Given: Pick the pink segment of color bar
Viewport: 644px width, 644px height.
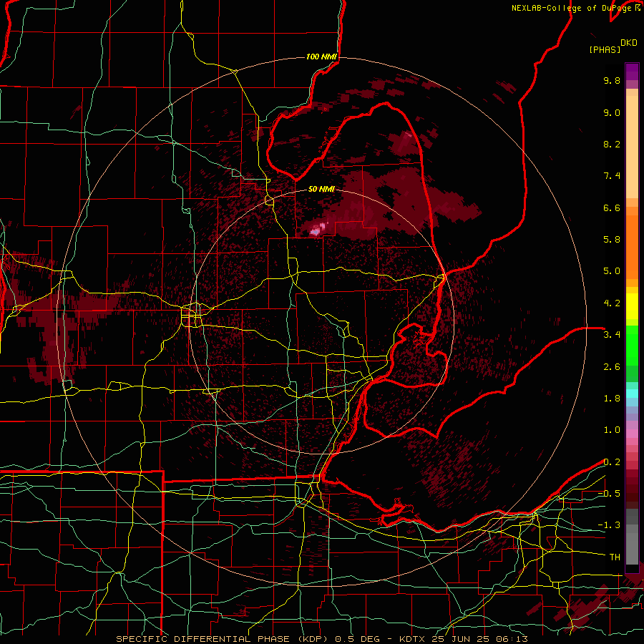Looking at the screenshot, I should 632,434.
